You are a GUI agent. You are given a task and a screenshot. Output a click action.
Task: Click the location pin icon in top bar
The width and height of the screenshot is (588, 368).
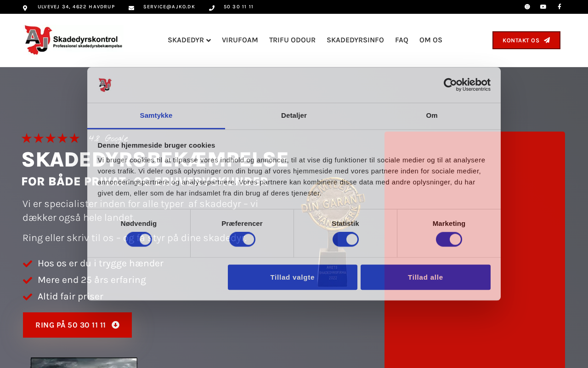(x=25, y=8)
